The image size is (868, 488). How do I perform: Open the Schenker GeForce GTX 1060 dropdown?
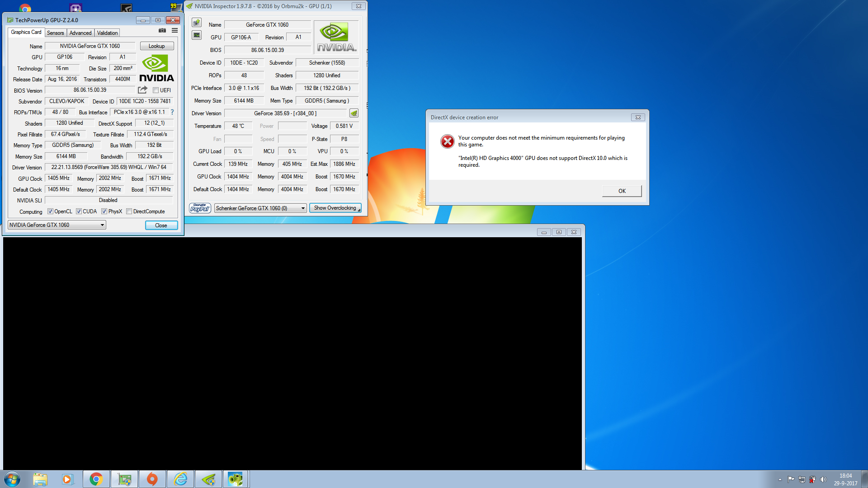(x=260, y=208)
